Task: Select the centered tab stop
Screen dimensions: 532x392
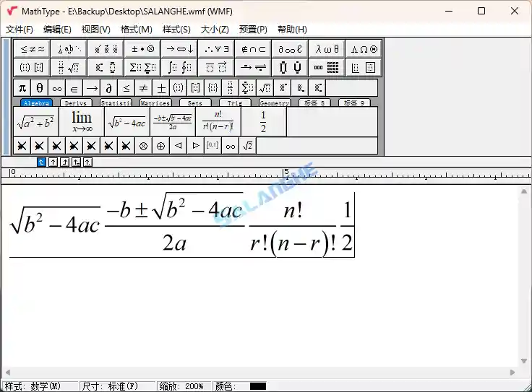Action: click(53, 162)
